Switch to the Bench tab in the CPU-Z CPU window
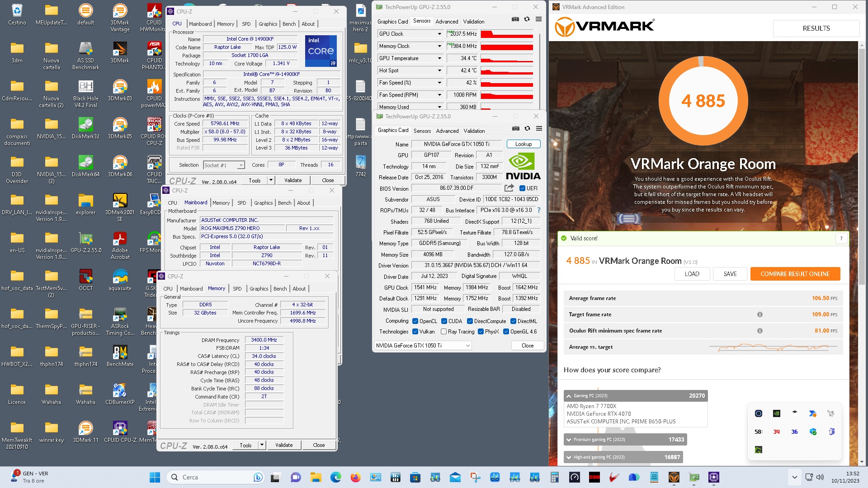Screen dimensions: 868x488 289,24
